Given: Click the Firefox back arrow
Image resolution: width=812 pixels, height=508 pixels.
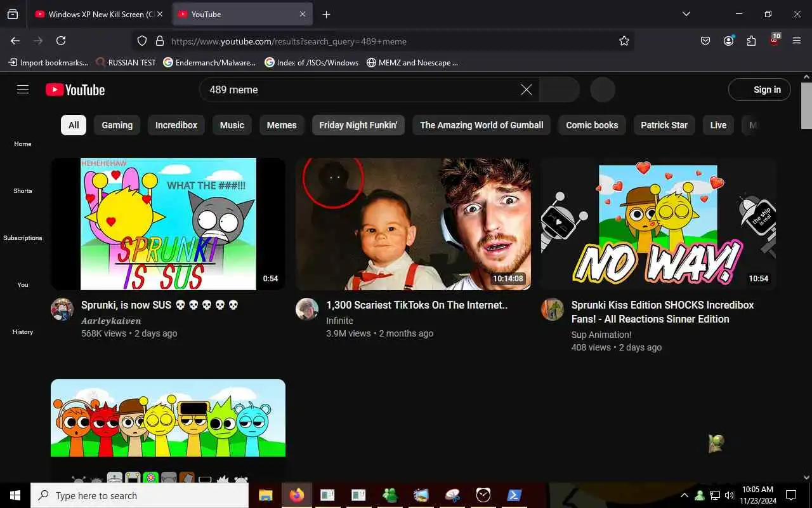Looking at the screenshot, I should [15, 41].
